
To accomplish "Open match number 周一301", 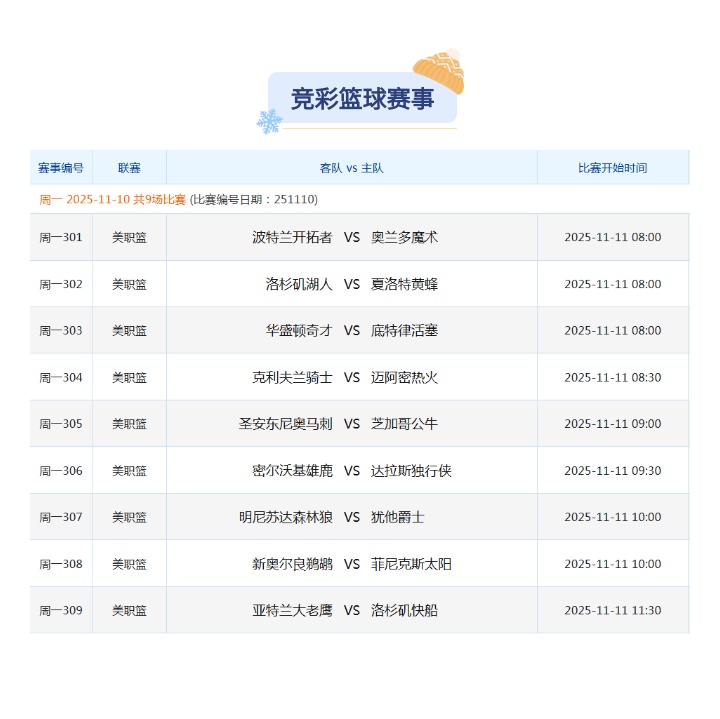I will coord(61,237).
